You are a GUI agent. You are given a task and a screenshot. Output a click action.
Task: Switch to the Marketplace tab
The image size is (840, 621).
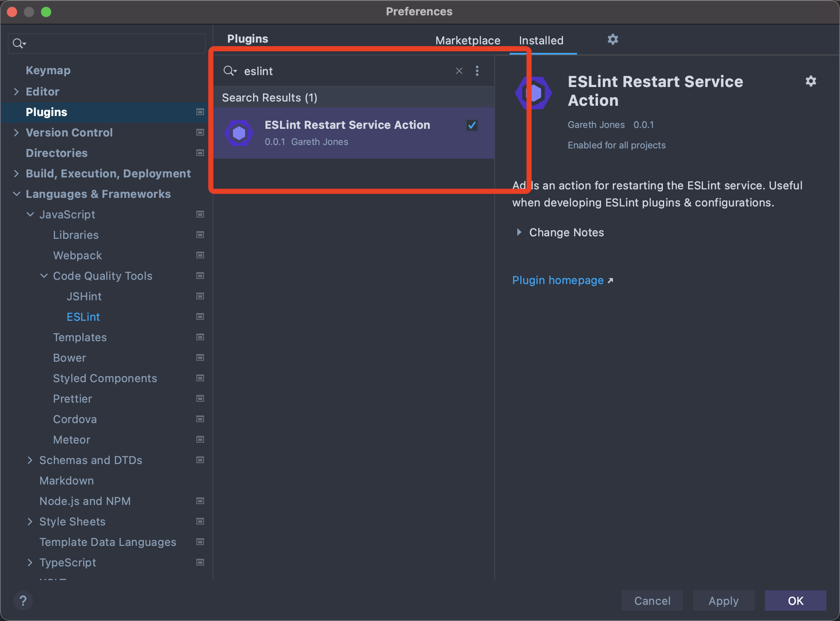[467, 40]
